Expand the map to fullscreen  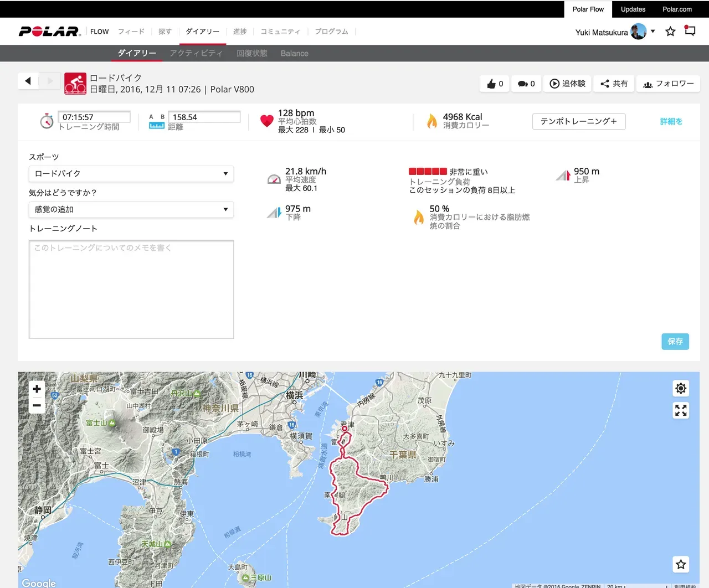pos(681,410)
